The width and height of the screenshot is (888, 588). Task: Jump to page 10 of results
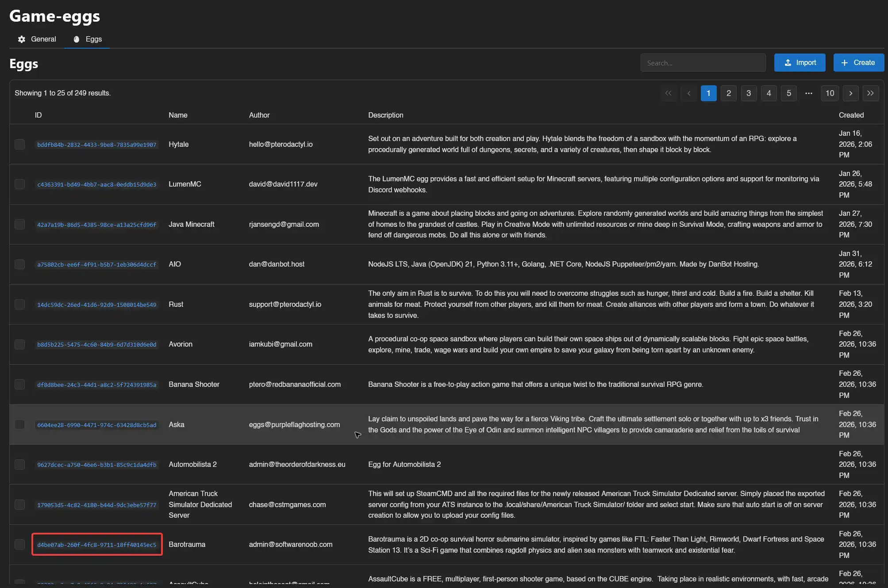point(830,93)
